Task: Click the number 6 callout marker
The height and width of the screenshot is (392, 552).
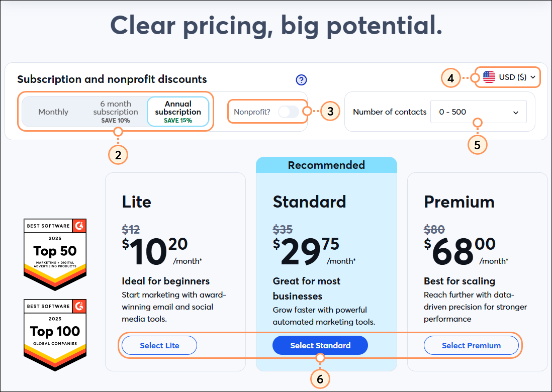Action: pos(320,379)
